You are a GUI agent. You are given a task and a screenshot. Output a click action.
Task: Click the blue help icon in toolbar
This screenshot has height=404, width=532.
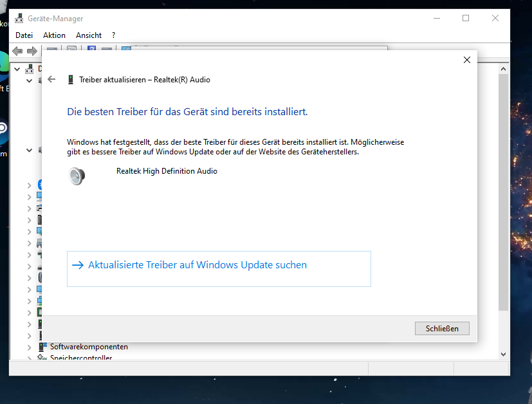pos(91,48)
